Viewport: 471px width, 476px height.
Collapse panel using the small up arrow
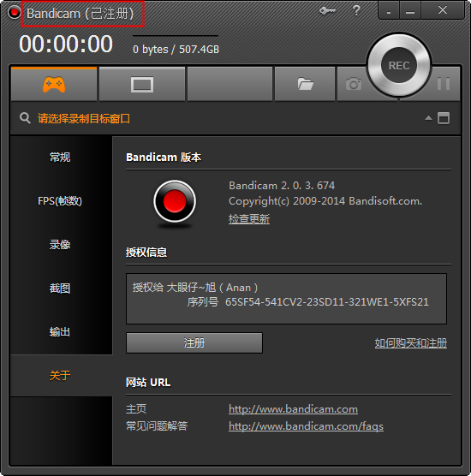[428, 118]
